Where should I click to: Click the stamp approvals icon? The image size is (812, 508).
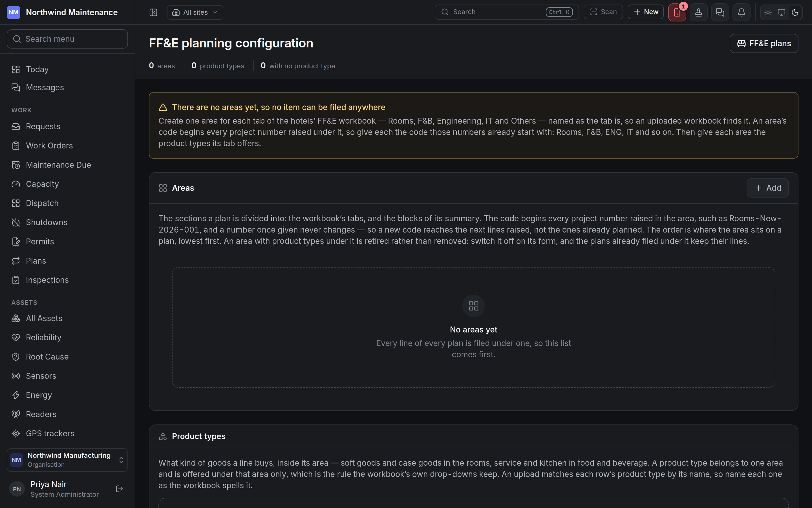pos(698,12)
